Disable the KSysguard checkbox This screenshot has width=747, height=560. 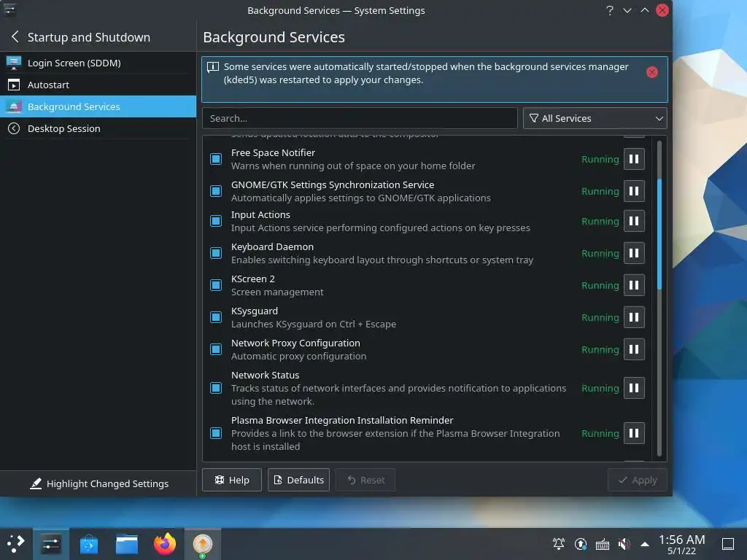pos(216,317)
